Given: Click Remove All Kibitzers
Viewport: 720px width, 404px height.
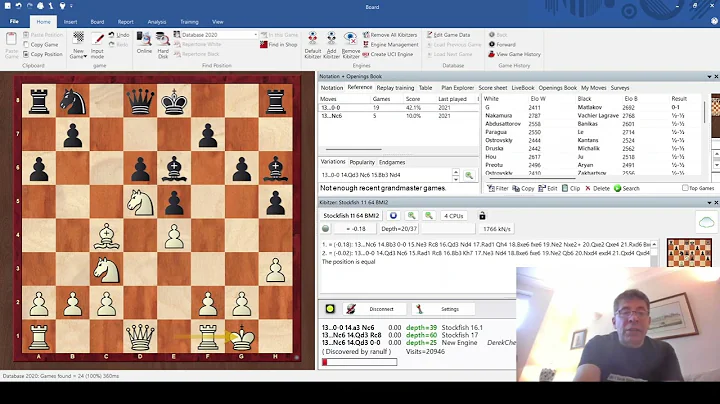Looking at the screenshot, I should [390, 35].
